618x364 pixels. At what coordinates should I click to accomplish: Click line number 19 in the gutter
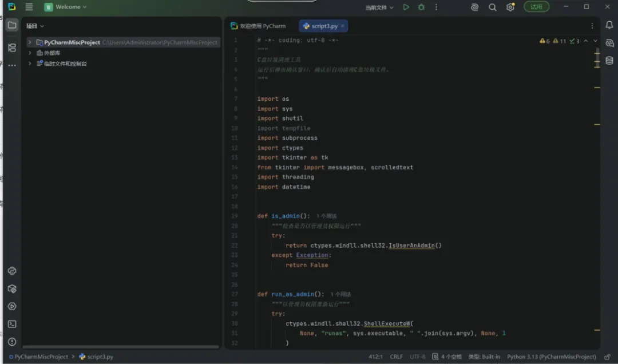(x=235, y=216)
